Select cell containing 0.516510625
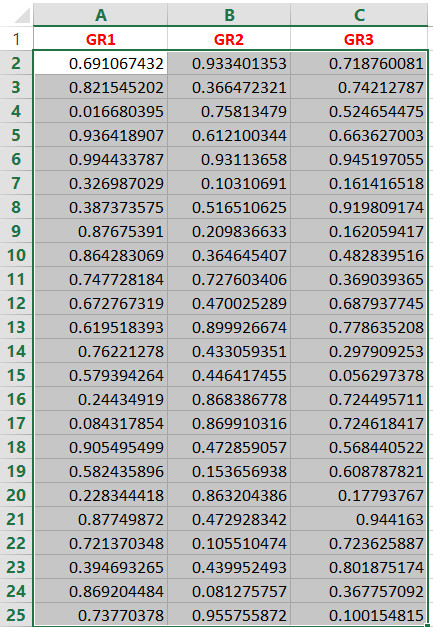The width and height of the screenshot is (433, 627). 229,207
